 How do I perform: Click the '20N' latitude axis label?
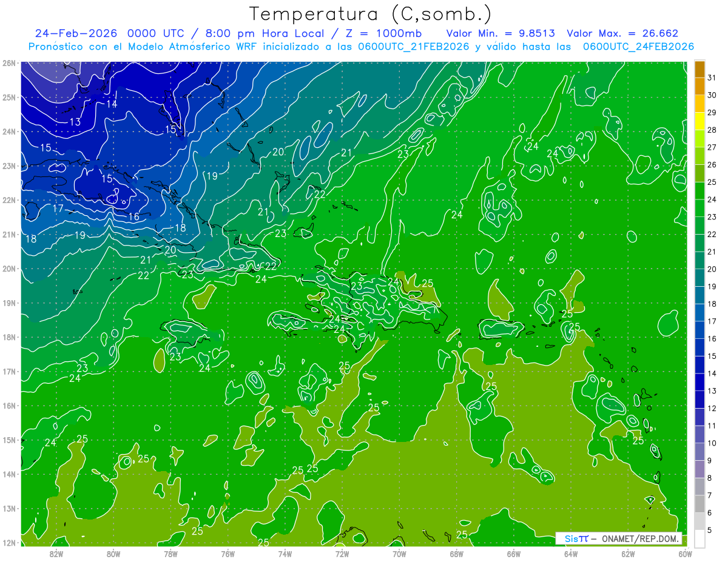8,269
